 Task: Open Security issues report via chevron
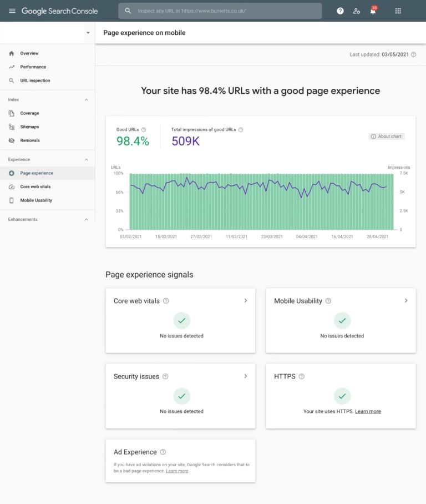245,376
